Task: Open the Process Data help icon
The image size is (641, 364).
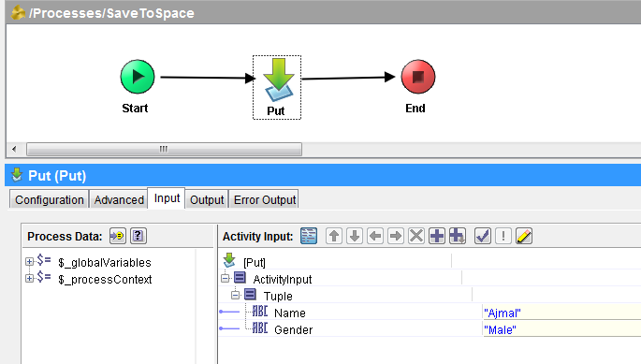Action: (x=138, y=236)
